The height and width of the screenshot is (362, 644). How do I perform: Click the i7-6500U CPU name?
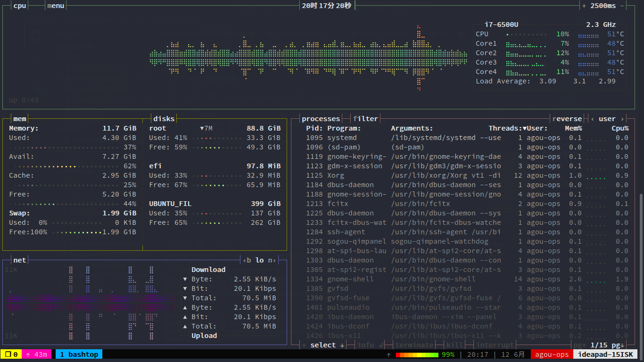502,25
